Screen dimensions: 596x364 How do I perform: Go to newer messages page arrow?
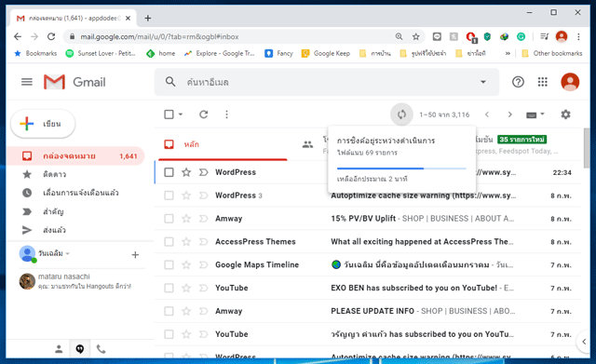pos(487,115)
